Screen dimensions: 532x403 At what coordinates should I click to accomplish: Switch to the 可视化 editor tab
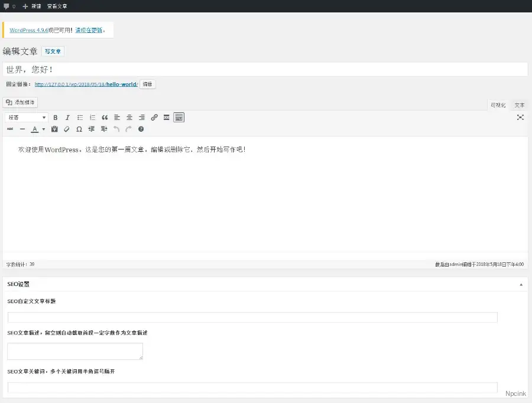[x=498, y=105]
